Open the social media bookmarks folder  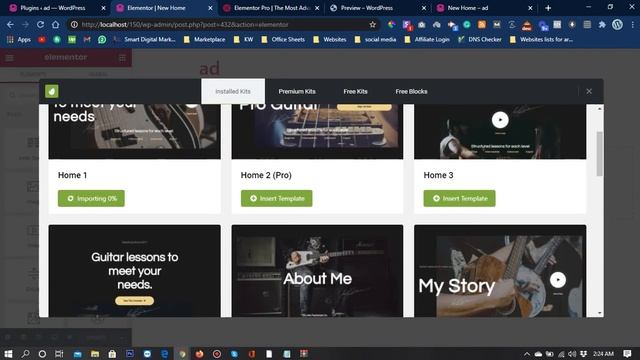376,39
